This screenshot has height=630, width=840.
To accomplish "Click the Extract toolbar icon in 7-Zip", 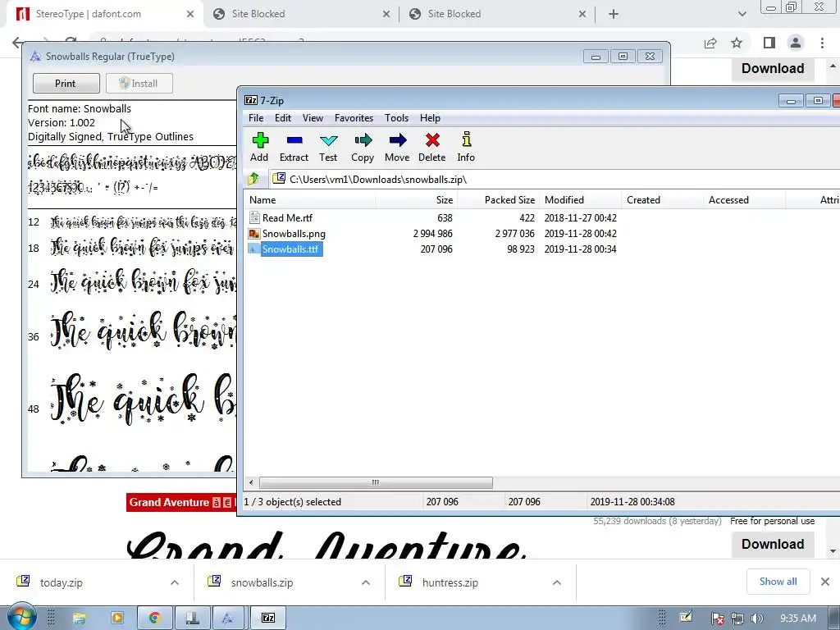I will (x=294, y=147).
